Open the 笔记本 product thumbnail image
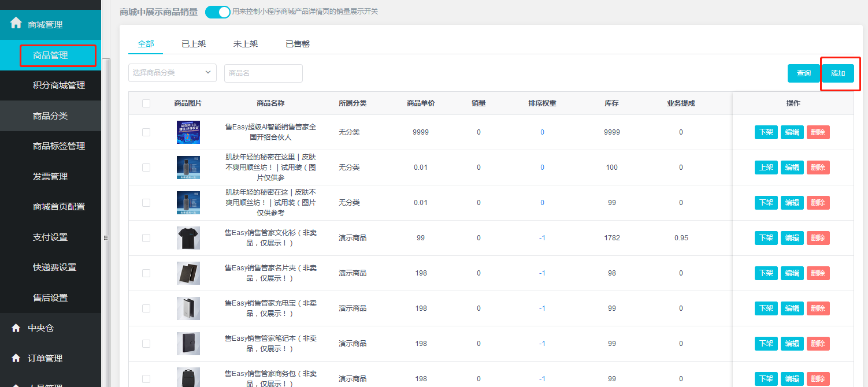Image resolution: width=868 pixels, height=387 pixels. [x=188, y=344]
